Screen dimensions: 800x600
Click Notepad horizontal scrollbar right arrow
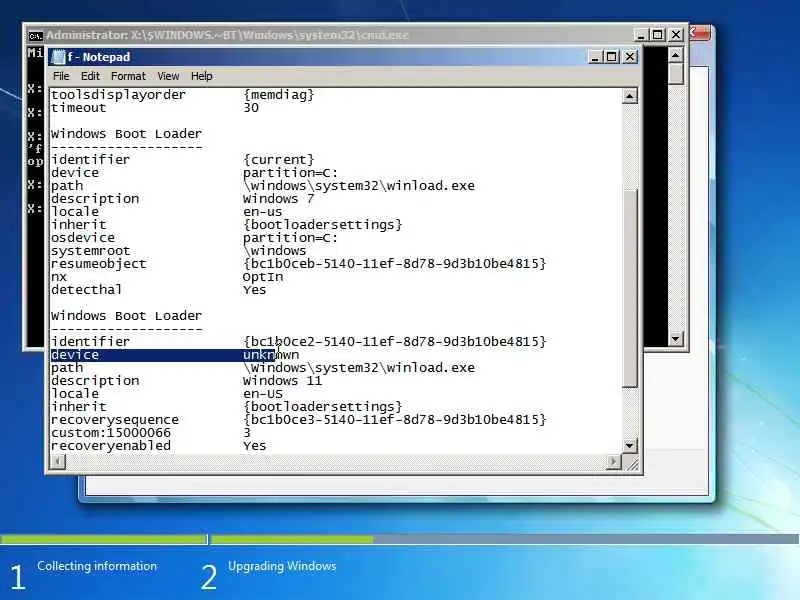coord(613,462)
